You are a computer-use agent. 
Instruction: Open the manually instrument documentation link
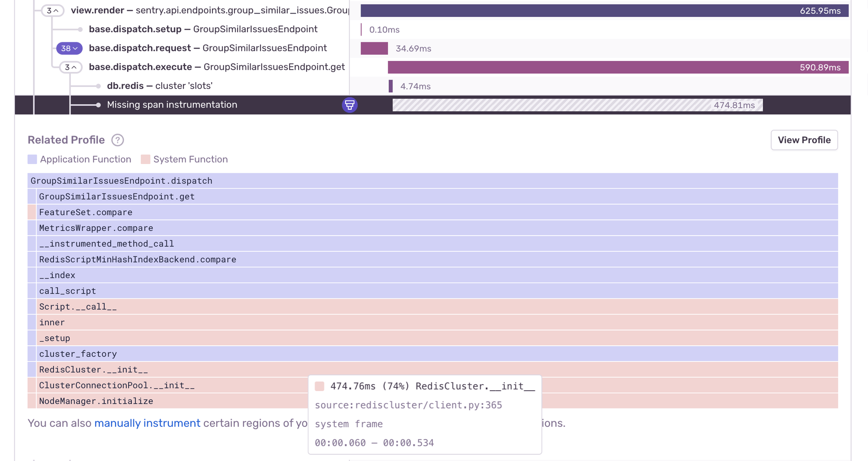147,423
